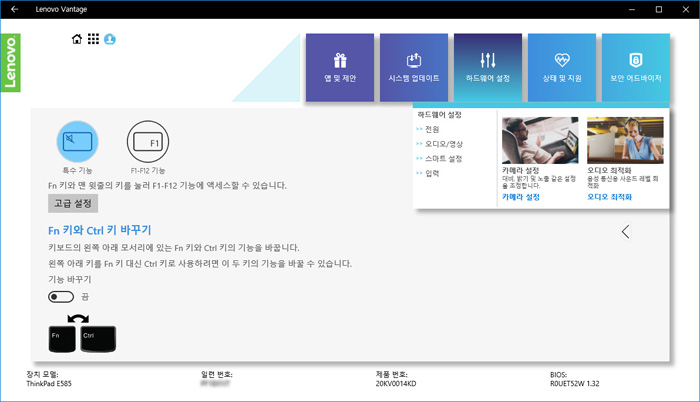This screenshot has width=700, height=402.
Task: Select 오디오/영상 in hardware settings menu
Action: pos(443,144)
